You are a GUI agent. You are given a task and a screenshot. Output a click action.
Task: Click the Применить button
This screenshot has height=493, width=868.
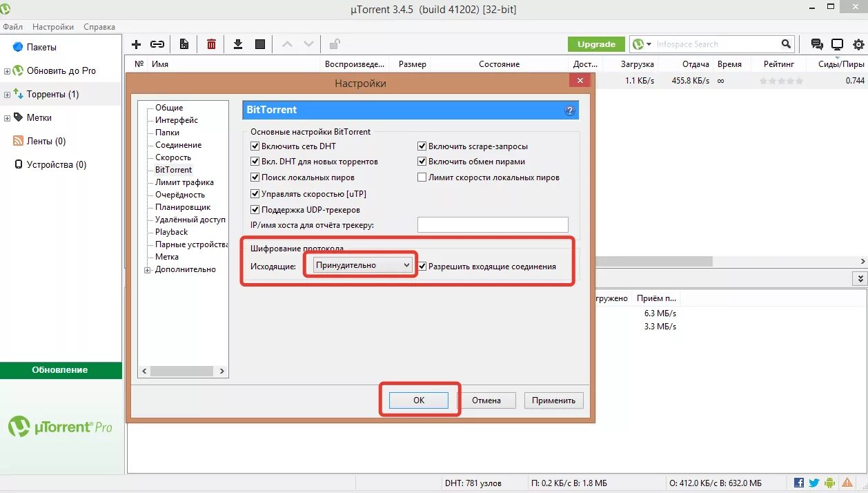click(x=554, y=400)
